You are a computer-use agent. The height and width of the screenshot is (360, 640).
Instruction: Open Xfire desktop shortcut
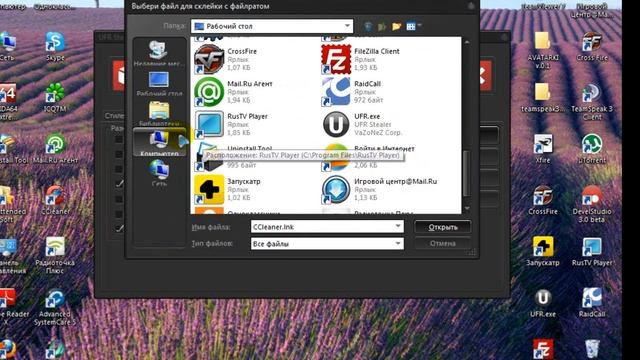coord(542,149)
